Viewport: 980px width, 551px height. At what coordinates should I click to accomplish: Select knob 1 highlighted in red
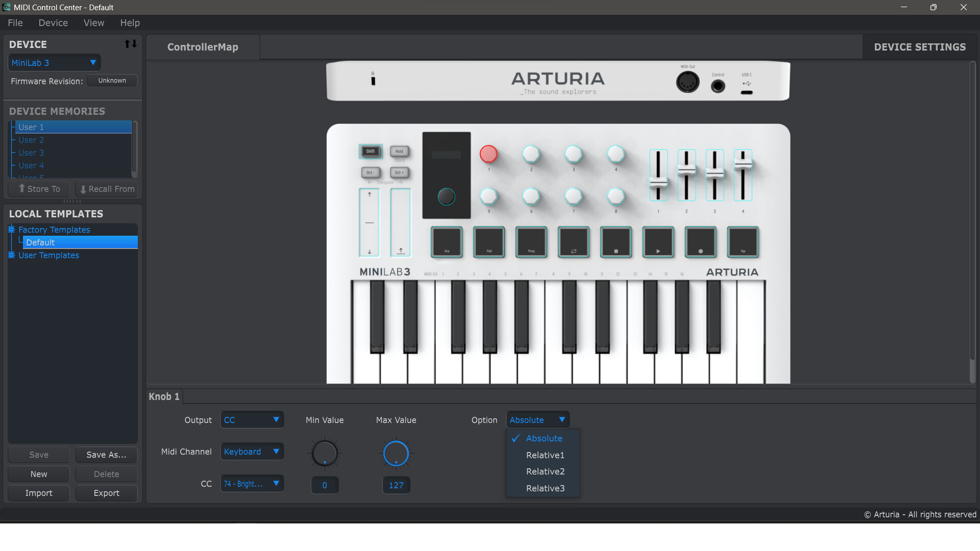(x=488, y=154)
